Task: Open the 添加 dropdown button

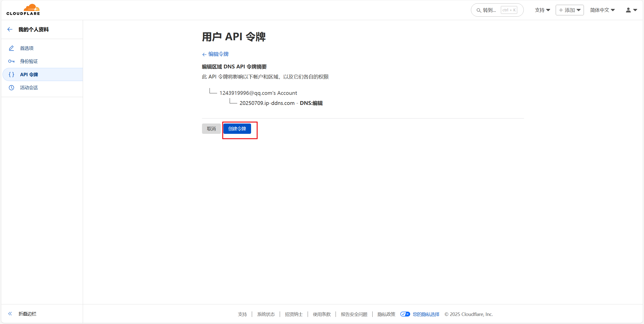Action: point(570,10)
